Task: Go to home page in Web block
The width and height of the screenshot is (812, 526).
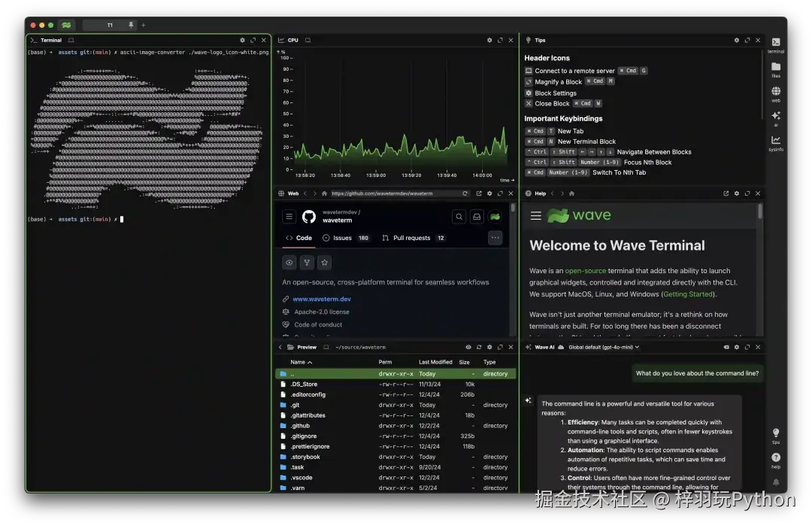Action: (324, 193)
